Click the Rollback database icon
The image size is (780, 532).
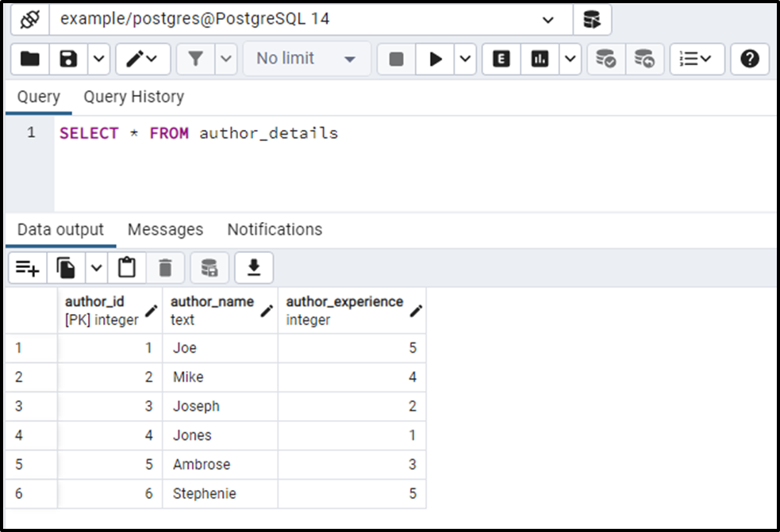point(644,59)
